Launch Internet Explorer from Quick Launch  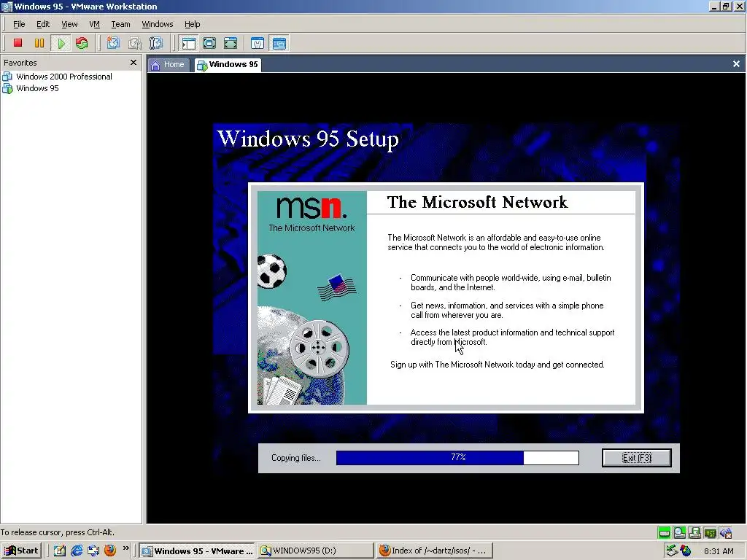click(x=76, y=551)
